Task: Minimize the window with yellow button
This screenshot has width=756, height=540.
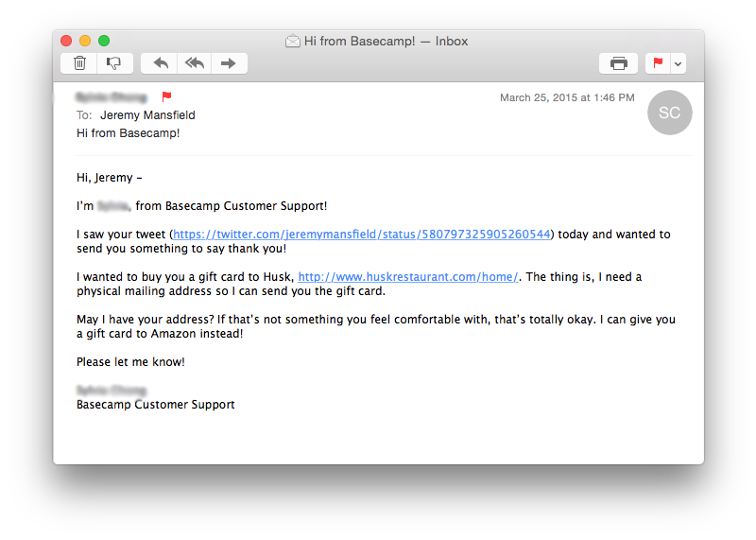Action: point(85,41)
